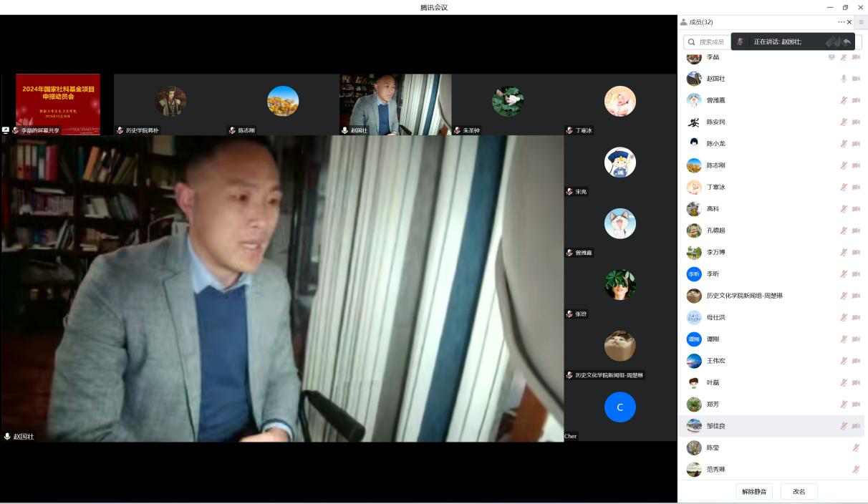Toggle 范秀琳's muted microphone icon
Screen dimensions: 868x504
[x=856, y=470]
